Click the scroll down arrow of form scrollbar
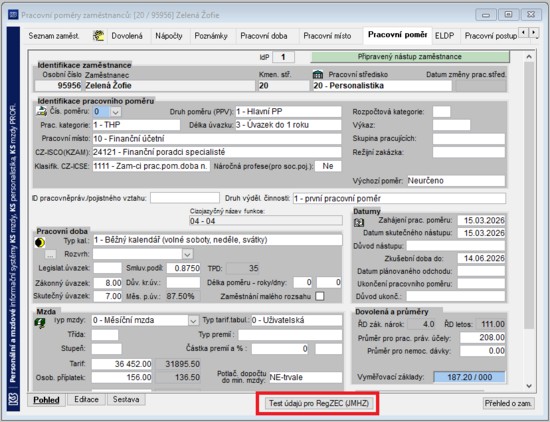Viewport: 550px width, 422px height. point(529,386)
